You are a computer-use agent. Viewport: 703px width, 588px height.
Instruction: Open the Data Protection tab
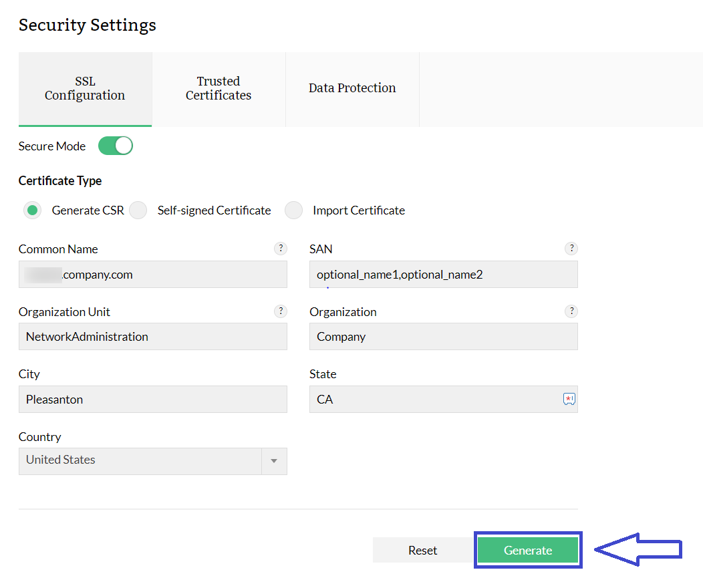coord(352,89)
